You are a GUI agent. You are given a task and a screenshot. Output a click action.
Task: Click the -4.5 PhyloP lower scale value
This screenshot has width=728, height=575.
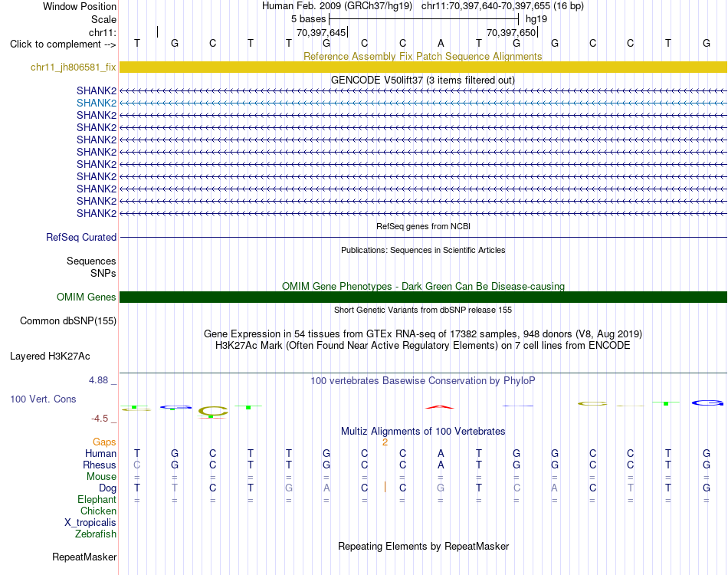click(x=100, y=419)
